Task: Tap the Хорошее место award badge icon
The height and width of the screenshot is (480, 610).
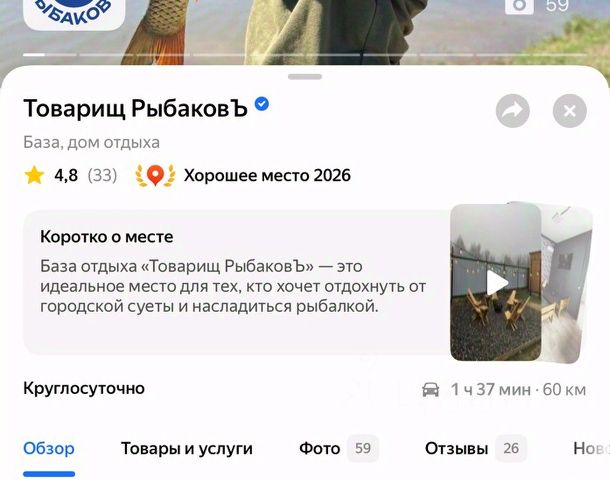Action: 155,175
